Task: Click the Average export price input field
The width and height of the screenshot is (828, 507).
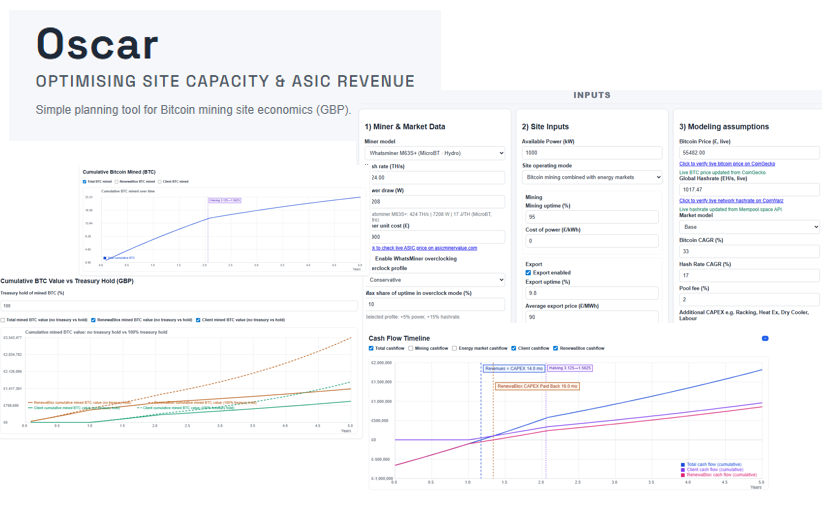Action: (592, 317)
